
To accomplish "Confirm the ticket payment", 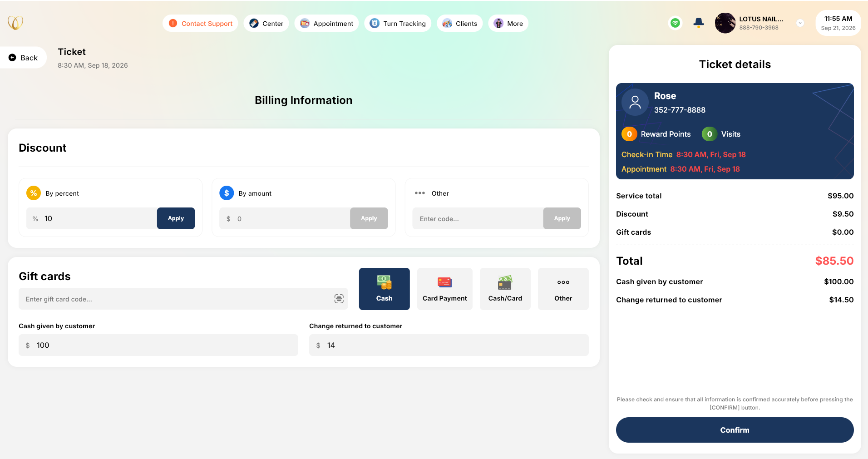I will click(x=735, y=430).
